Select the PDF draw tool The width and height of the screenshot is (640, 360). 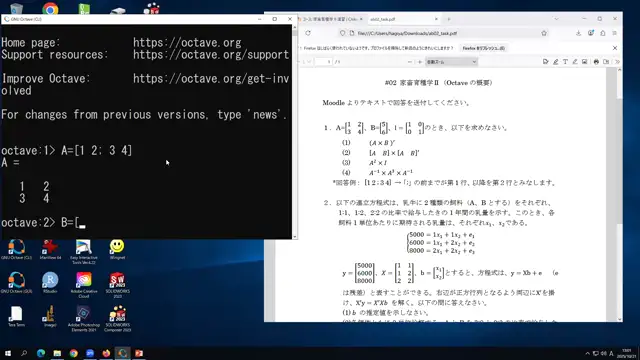tap(575, 62)
